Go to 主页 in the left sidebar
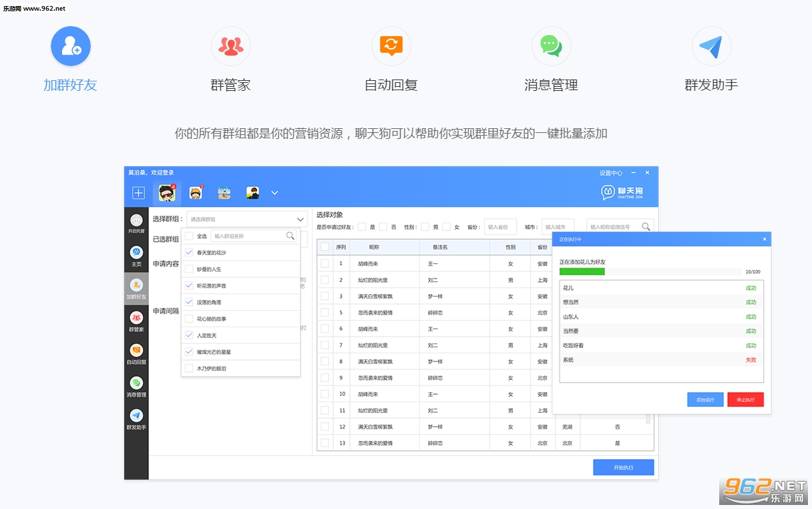This screenshot has width=812, height=509. click(136, 256)
